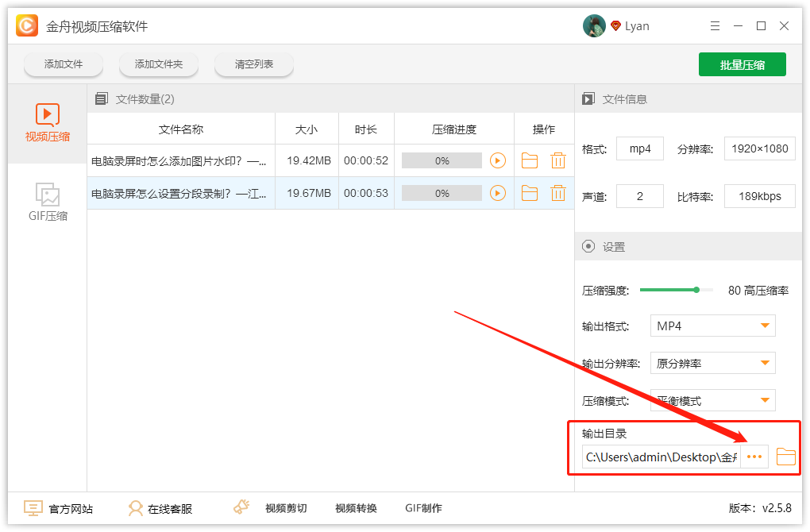Screen dimensions: 810x532
Task: Play the 电脑录屏怎么设置分段录制 video
Action: point(497,193)
